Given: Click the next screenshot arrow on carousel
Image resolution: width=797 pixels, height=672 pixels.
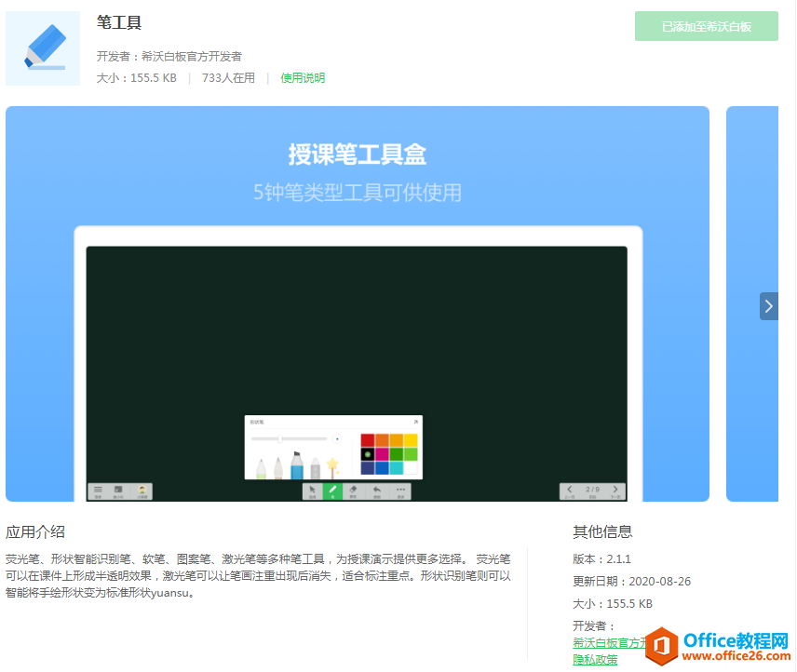Looking at the screenshot, I should (768, 306).
